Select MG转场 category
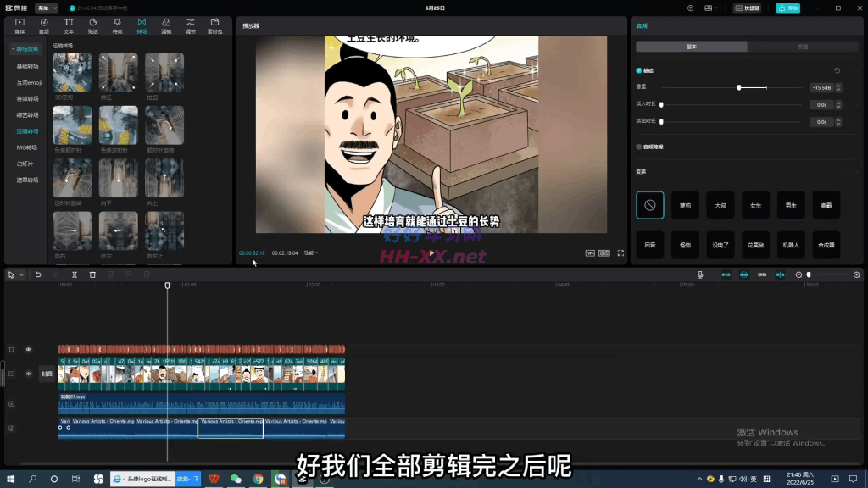The height and width of the screenshot is (488, 868). [26, 147]
